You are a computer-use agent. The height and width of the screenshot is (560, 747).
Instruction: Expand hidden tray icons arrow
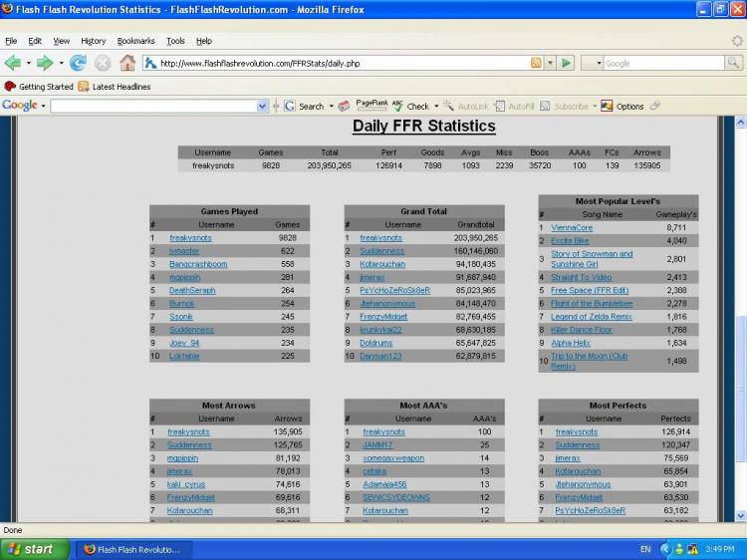(665, 549)
